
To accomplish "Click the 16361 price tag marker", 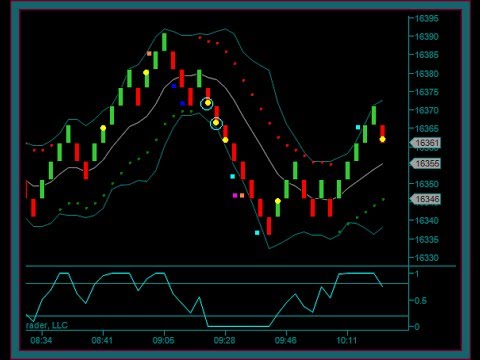I will [425, 143].
